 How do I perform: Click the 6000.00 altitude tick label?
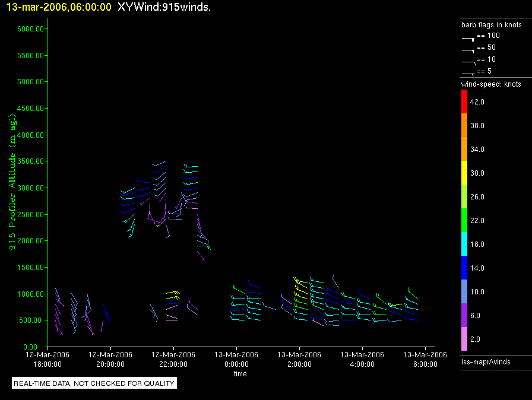click(x=30, y=29)
